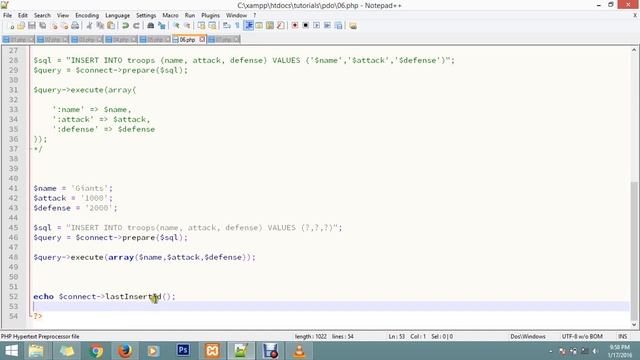Open the Search menu
The image size is (640, 360).
42,15
